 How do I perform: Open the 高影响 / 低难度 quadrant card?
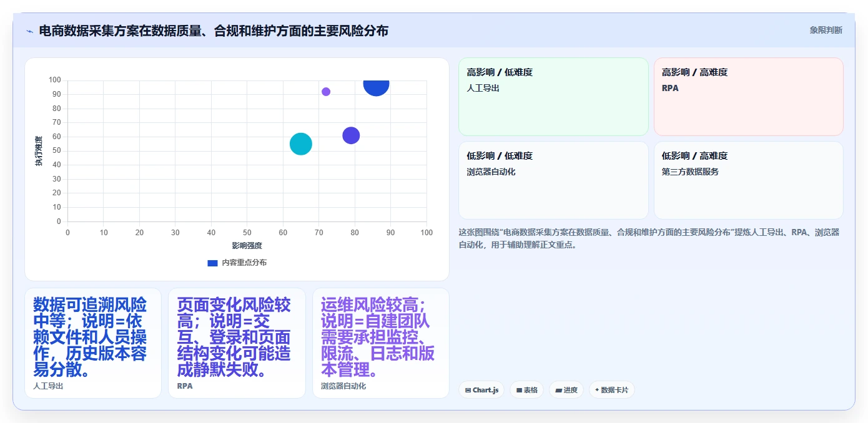(553, 97)
